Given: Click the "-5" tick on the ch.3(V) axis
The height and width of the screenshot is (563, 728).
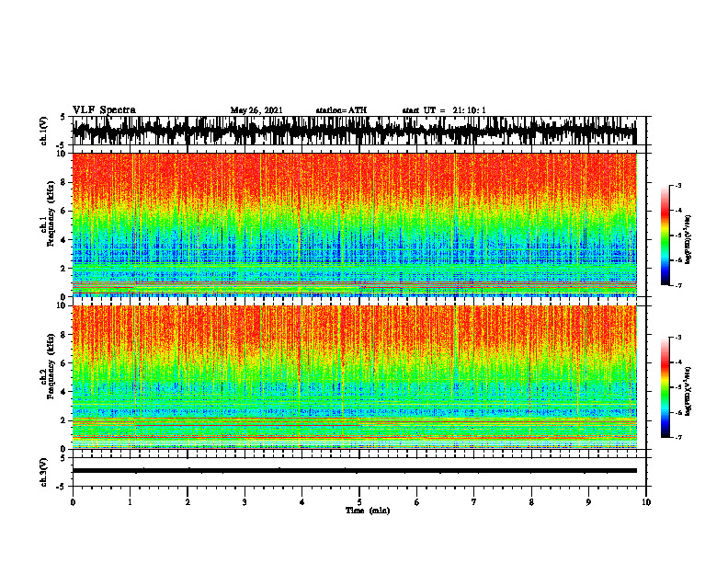Looking at the screenshot, I should tap(63, 487).
